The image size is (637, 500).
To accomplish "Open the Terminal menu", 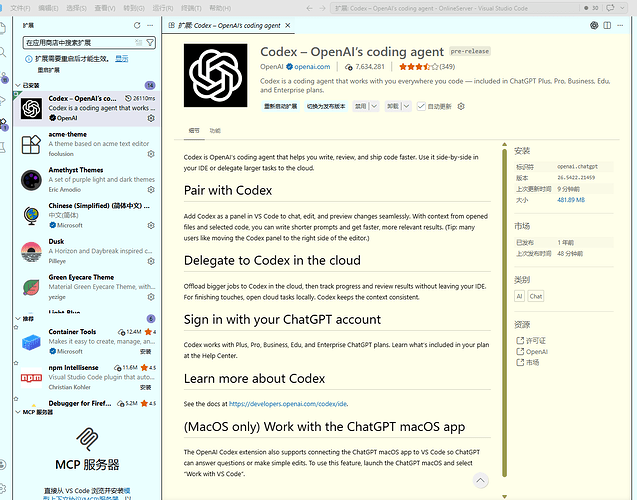I will 191,8.
